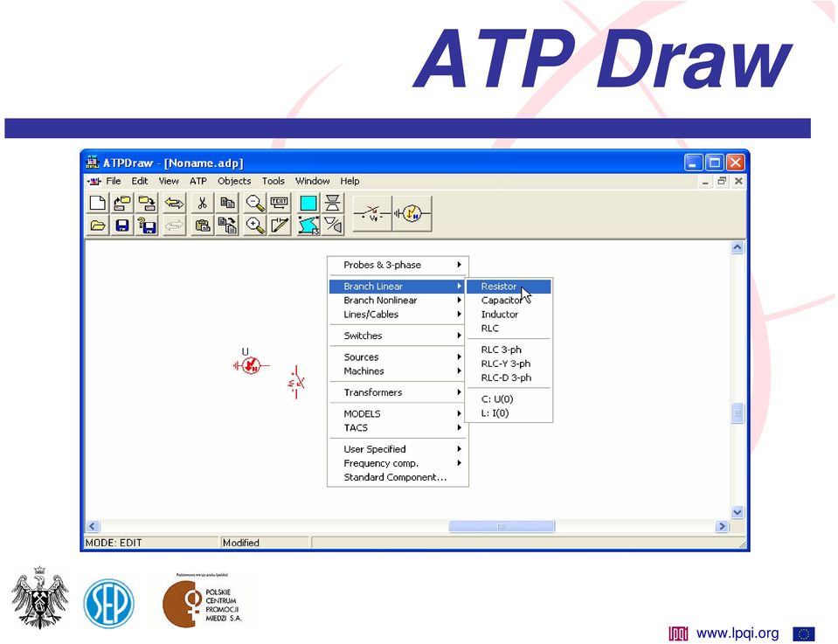Image resolution: width=838 pixels, height=644 pixels.
Task: Open the Objects menu
Action: tap(234, 181)
